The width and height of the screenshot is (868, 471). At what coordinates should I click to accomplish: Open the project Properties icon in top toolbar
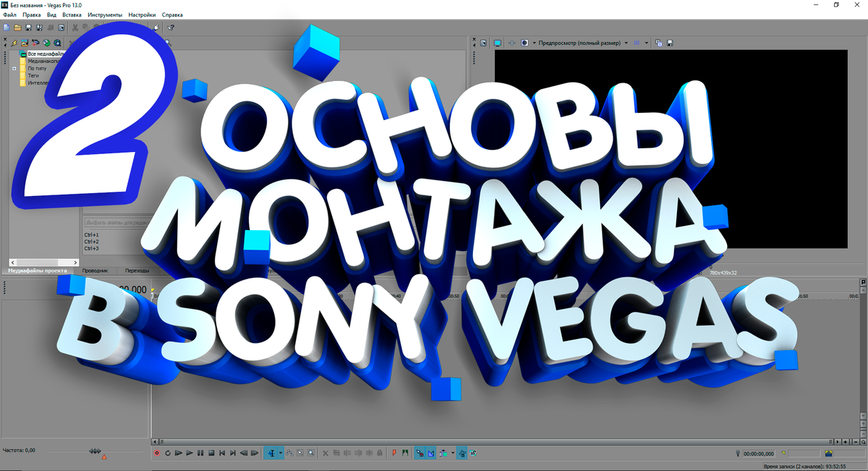tap(61, 27)
